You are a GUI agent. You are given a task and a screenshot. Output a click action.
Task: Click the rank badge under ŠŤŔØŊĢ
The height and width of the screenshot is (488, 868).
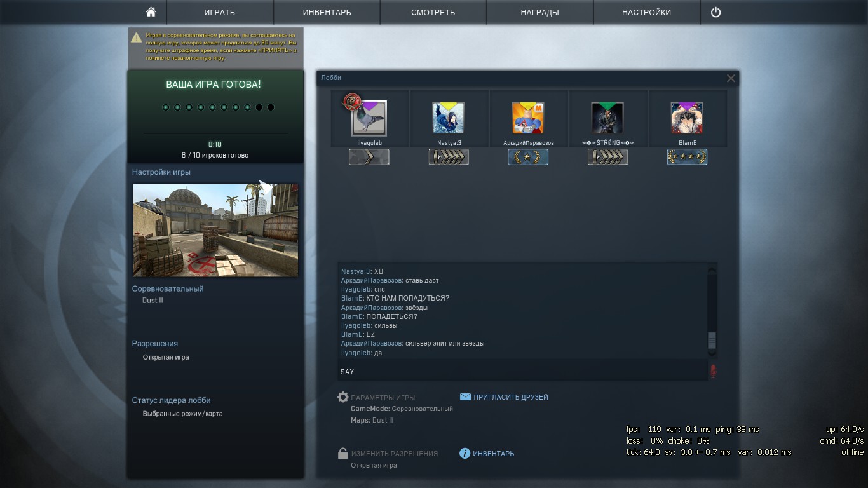coord(607,157)
